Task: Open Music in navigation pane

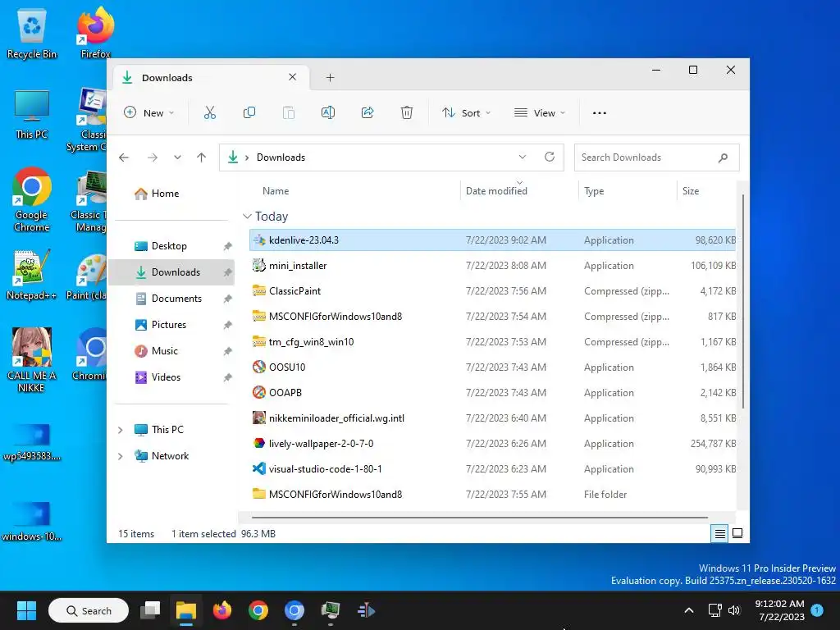Action: 171,351
